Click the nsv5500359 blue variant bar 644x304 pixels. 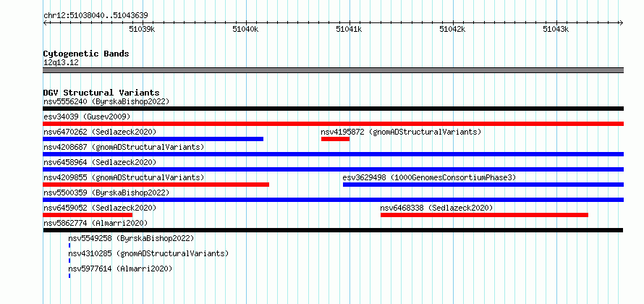pyautogui.click(x=333, y=200)
